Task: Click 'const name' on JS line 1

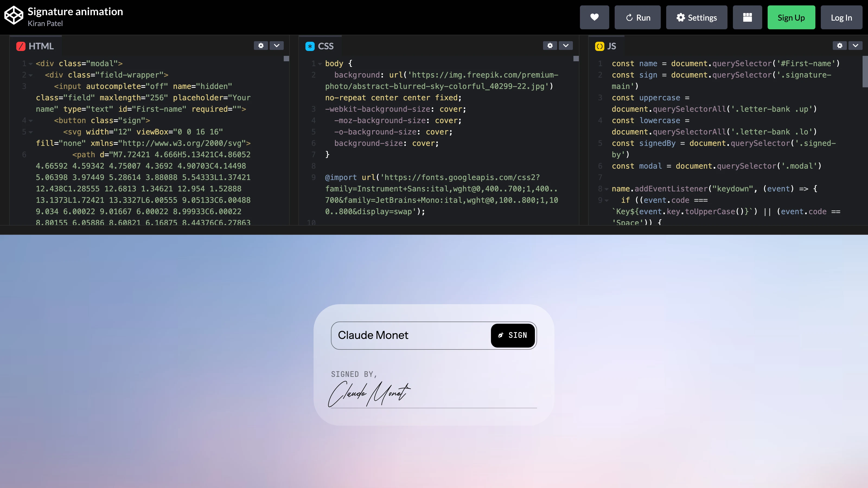Action: [x=634, y=64]
